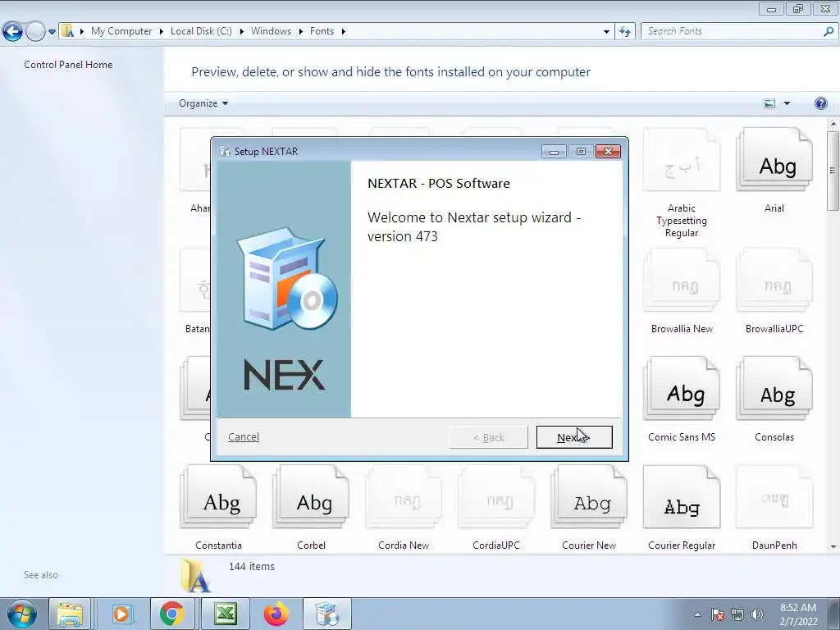
Task: Click Cancel in the Nextar setup dialog
Action: (243, 436)
